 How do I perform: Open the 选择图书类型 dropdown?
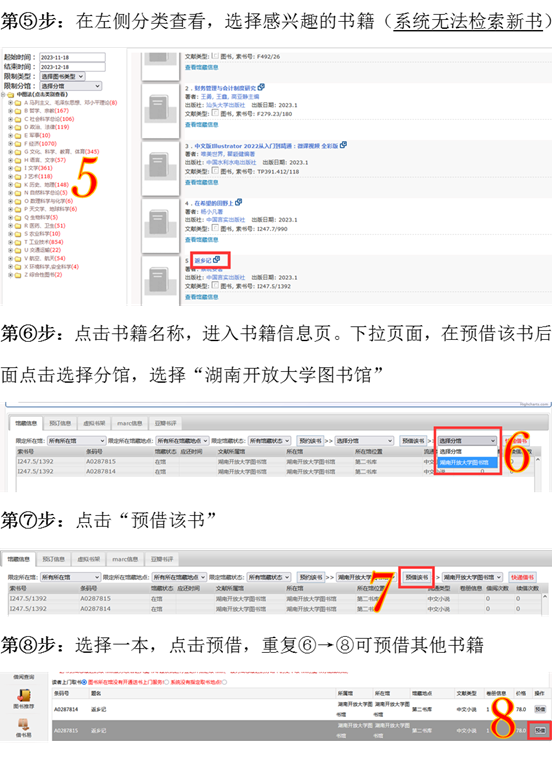coord(62,76)
